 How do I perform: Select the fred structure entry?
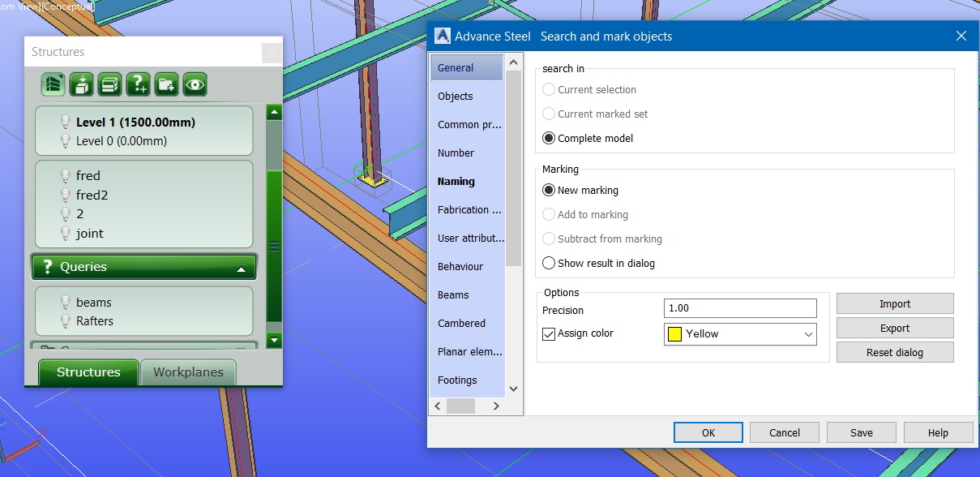pos(88,176)
